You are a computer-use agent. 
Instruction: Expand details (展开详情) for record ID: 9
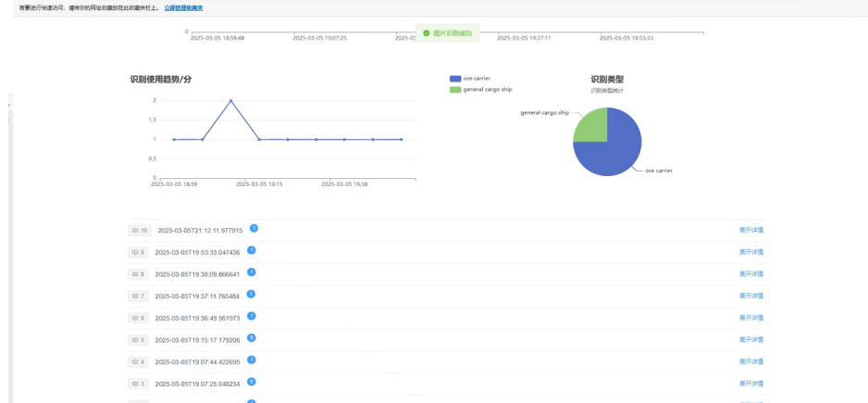point(751,252)
